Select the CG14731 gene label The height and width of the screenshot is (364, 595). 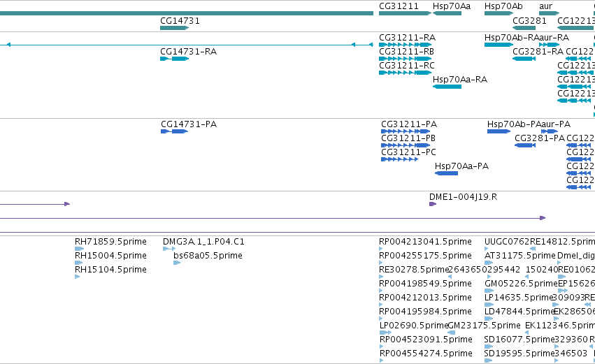click(x=180, y=21)
